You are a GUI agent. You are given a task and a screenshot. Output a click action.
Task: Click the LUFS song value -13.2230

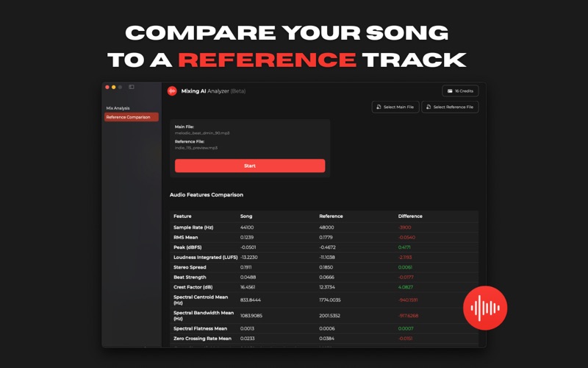click(x=248, y=257)
